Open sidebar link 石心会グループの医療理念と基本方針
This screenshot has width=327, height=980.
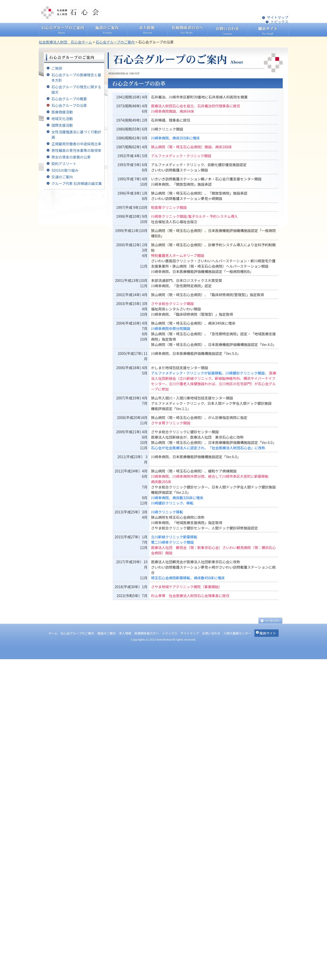click(76, 78)
